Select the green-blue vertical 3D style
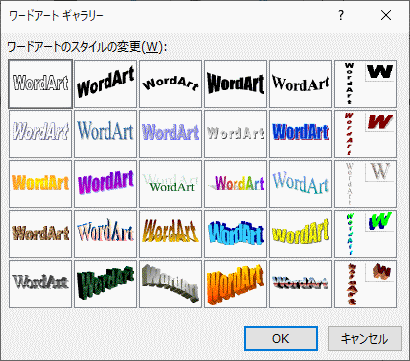This screenshot has height=361, width=410. point(365,234)
